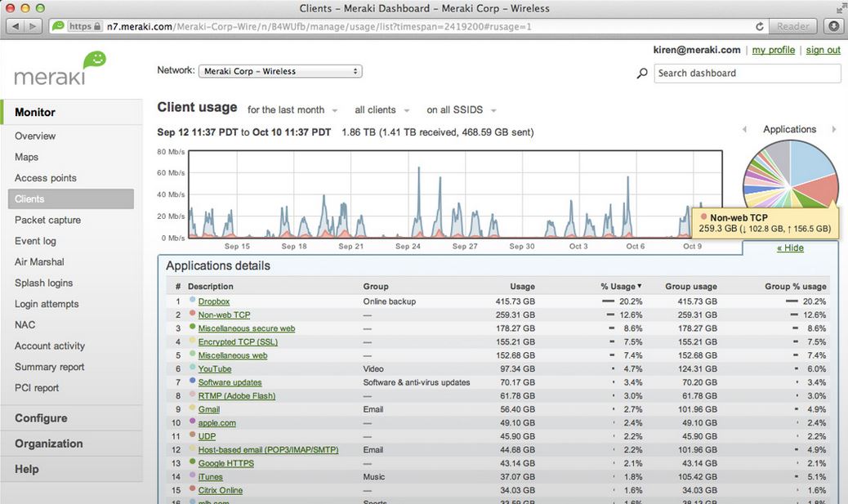Hide the applications details with « Hide link
Viewport: 848px width, 504px height.
coord(790,248)
